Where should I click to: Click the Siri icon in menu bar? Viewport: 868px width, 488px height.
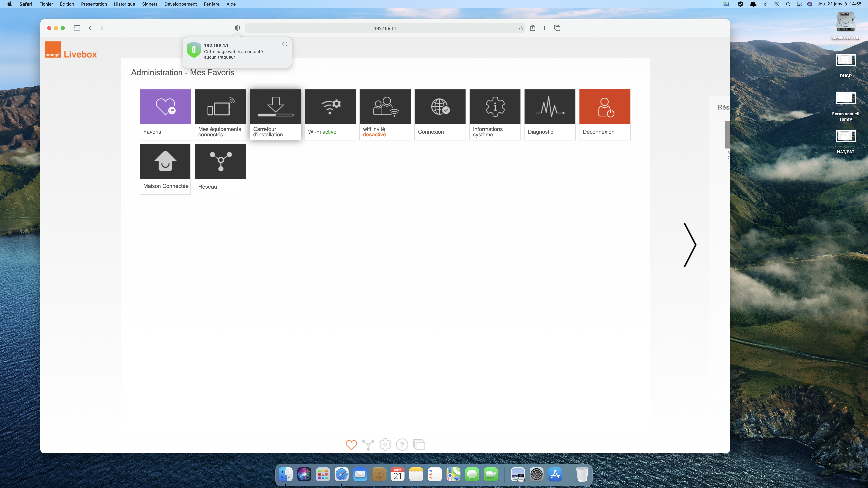pyautogui.click(x=810, y=4)
